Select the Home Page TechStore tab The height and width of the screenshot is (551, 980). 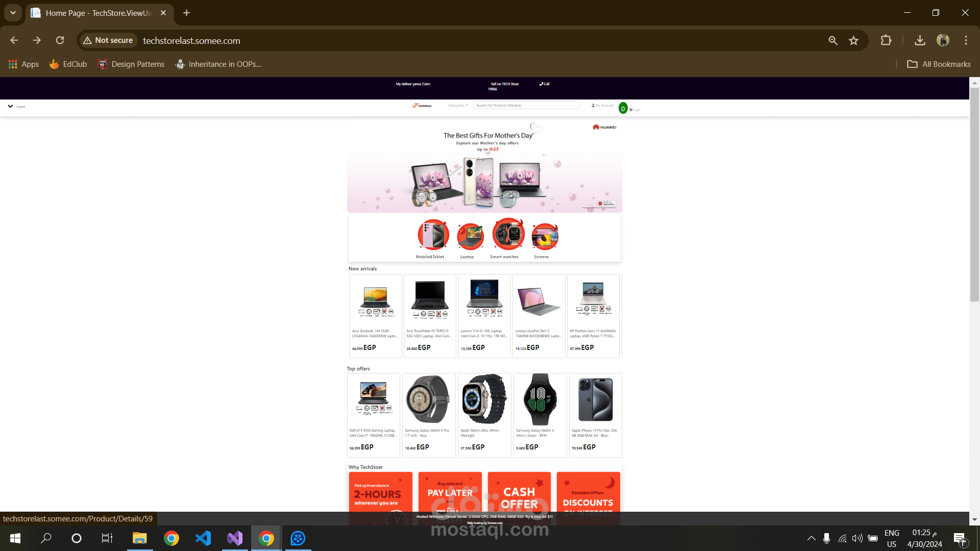coord(99,13)
